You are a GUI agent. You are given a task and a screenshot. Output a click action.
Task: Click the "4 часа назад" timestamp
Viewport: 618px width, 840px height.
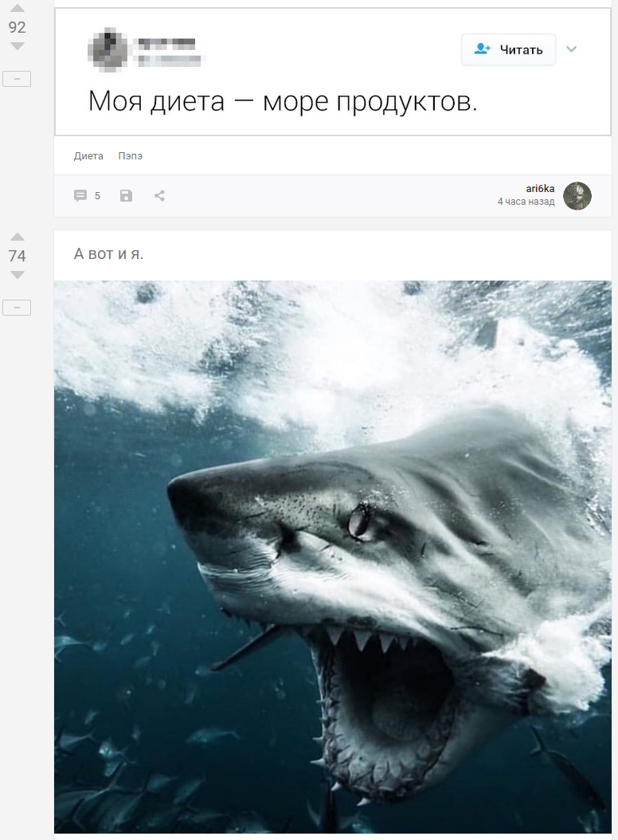pos(526,202)
